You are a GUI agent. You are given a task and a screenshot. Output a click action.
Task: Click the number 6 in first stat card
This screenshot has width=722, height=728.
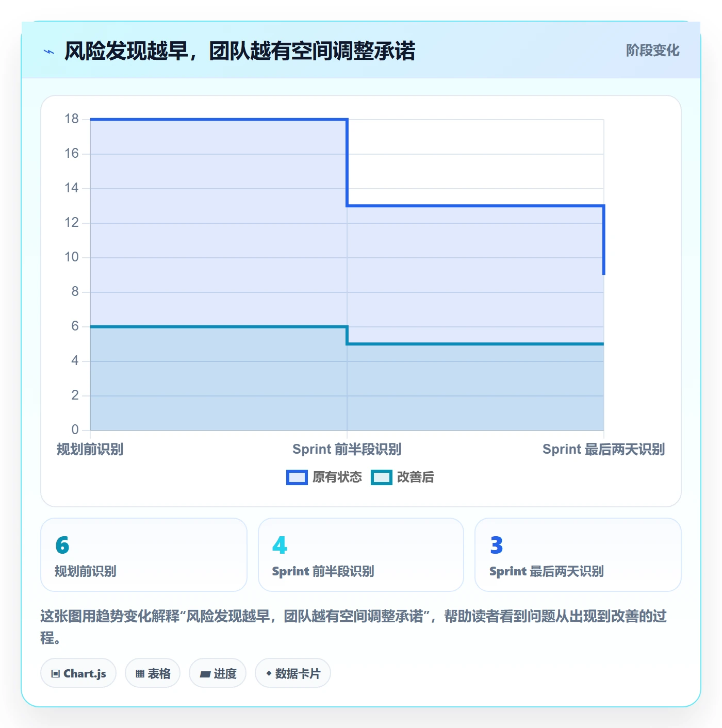pos(62,545)
